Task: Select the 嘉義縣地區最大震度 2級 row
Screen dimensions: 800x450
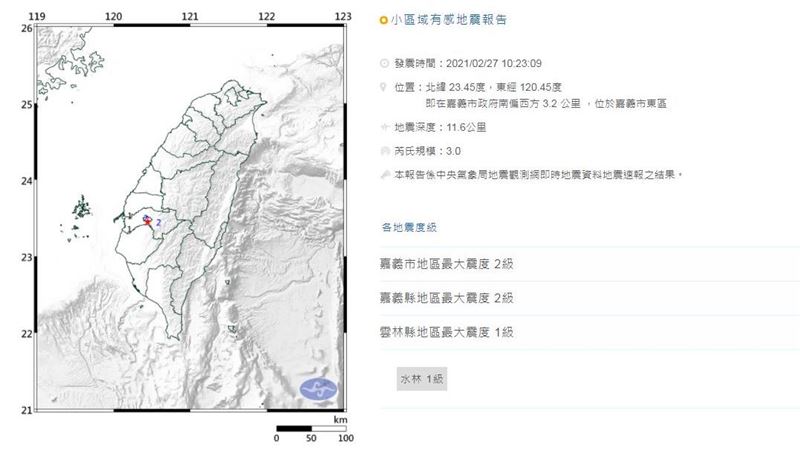Action: 589,298
